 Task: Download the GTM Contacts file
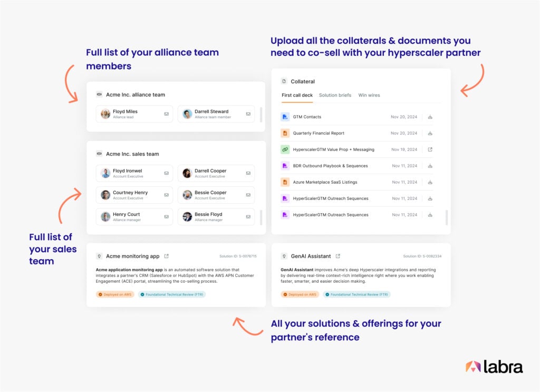click(x=430, y=117)
